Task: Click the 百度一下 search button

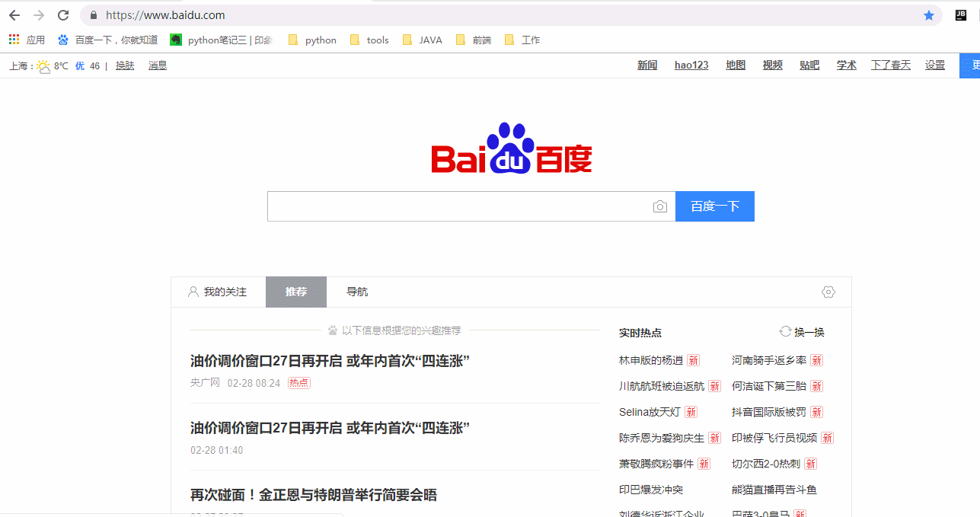Action: (715, 206)
